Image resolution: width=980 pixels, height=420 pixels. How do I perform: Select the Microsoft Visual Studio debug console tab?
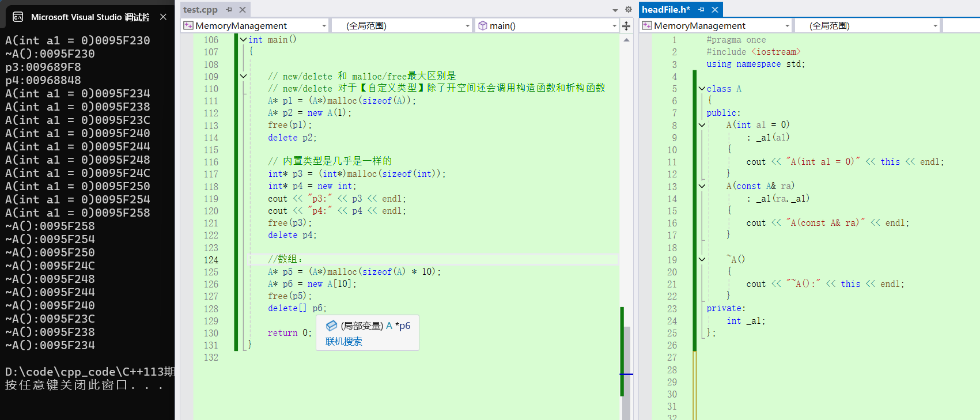point(90,17)
